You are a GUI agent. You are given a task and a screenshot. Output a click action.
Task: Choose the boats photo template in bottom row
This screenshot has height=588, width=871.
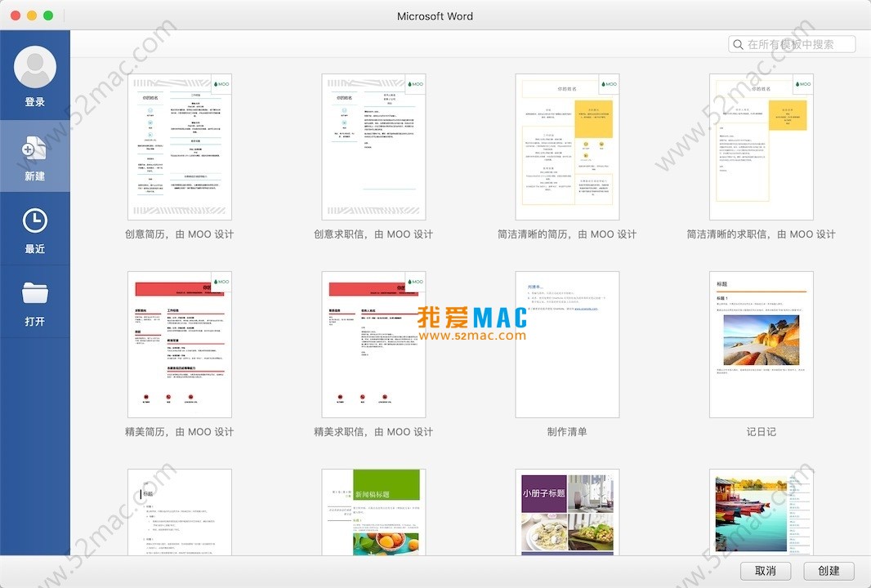click(x=761, y=512)
